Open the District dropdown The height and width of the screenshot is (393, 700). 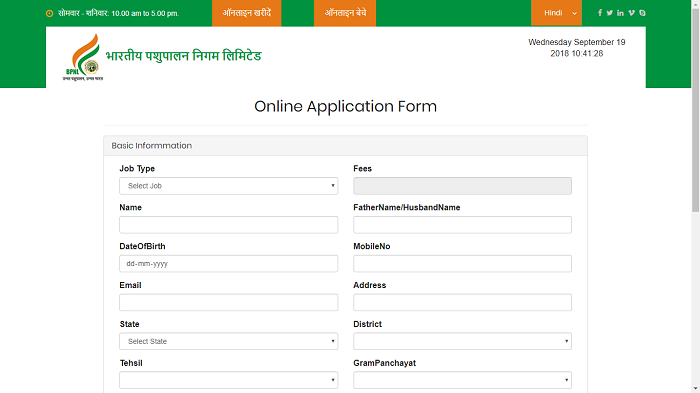[x=462, y=341]
